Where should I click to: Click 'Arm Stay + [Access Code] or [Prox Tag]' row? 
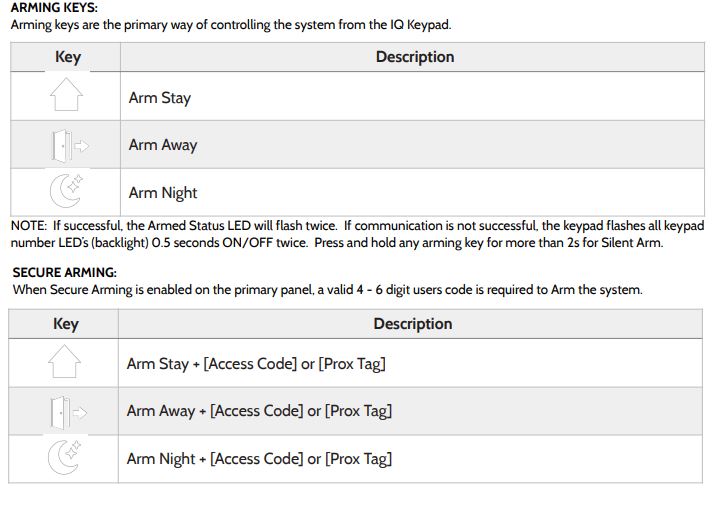point(356,363)
